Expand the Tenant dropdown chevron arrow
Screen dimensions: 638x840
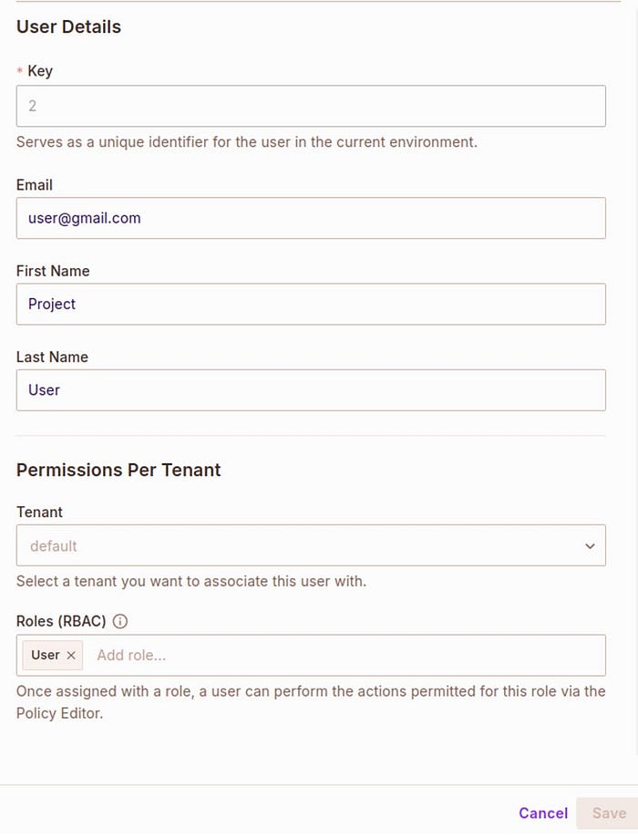pos(590,545)
